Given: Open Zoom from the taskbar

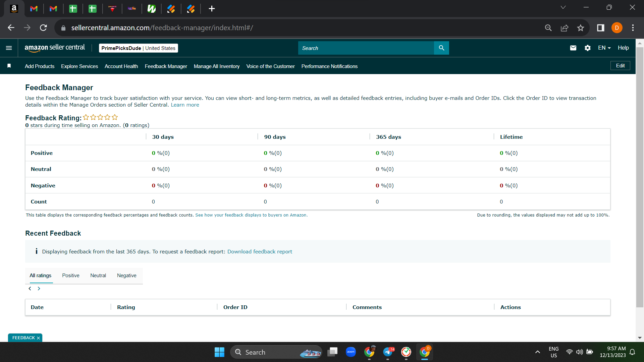Looking at the screenshot, I should (x=351, y=352).
